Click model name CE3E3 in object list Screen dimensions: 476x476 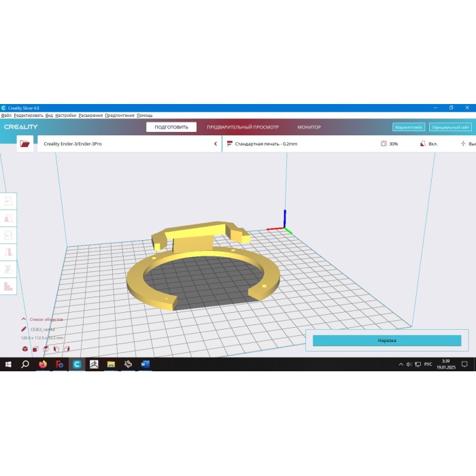click(x=42, y=329)
